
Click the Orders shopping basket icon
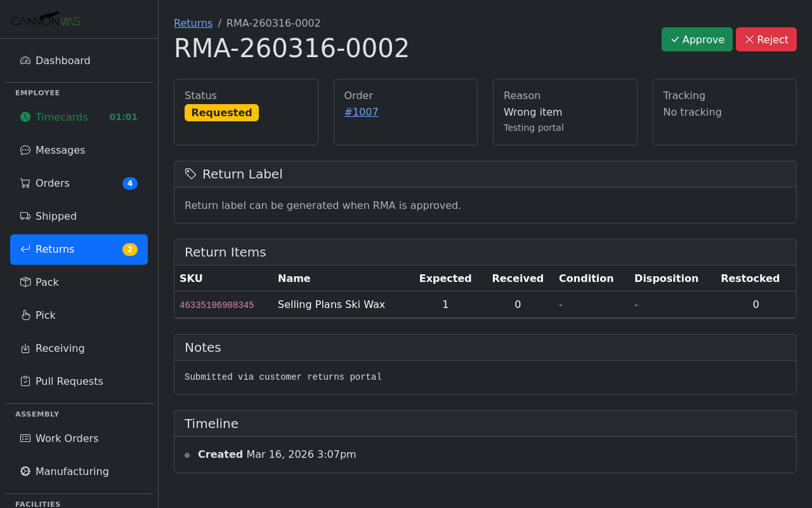25,183
